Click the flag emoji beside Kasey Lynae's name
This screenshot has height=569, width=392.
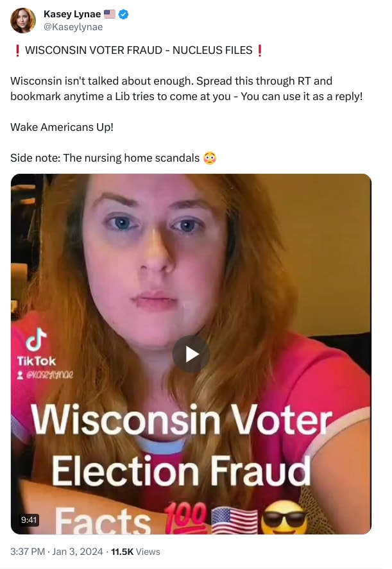pos(110,14)
